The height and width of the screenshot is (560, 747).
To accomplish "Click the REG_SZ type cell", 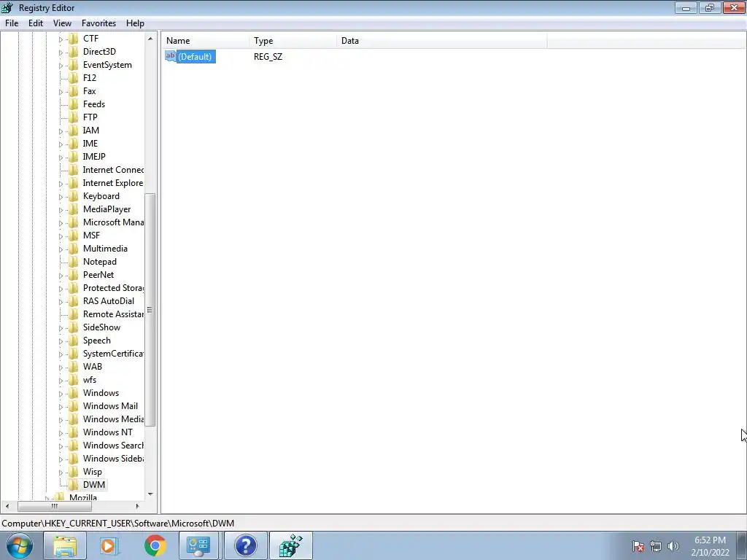I will [x=268, y=57].
